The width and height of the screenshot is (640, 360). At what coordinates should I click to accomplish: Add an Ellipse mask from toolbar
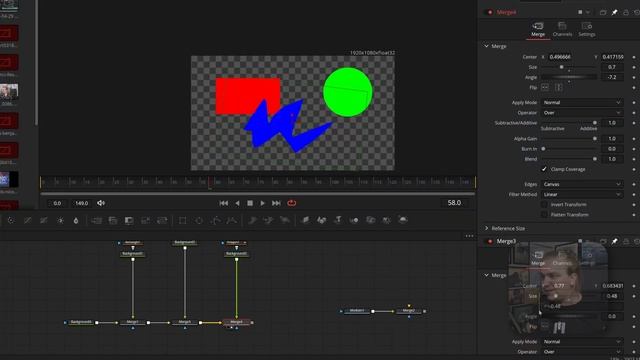[199, 220]
